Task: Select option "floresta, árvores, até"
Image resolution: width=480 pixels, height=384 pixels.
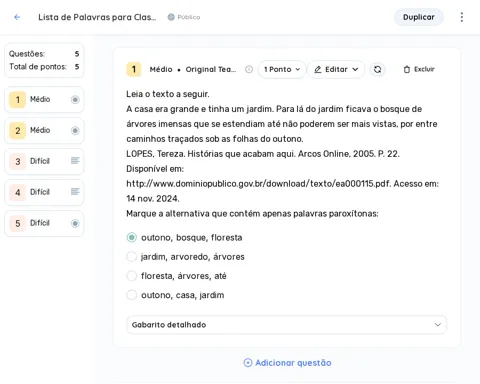Action: [x=132, y=276]
